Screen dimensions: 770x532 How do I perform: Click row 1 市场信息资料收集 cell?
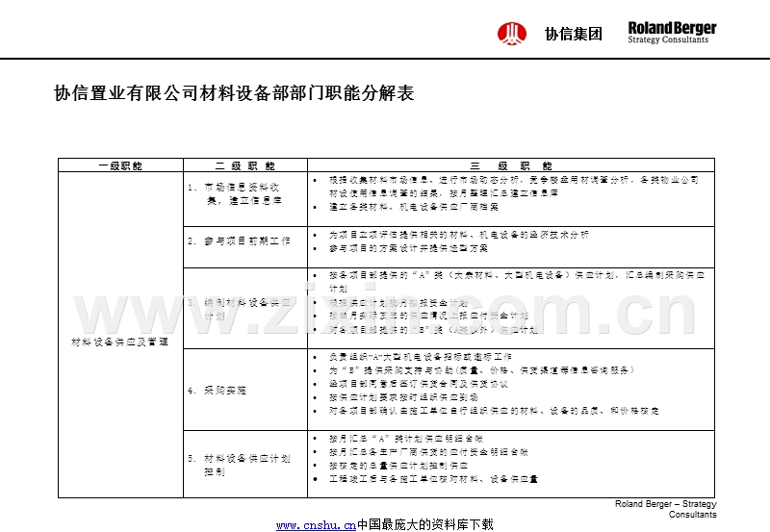click(x=245, y=199)
